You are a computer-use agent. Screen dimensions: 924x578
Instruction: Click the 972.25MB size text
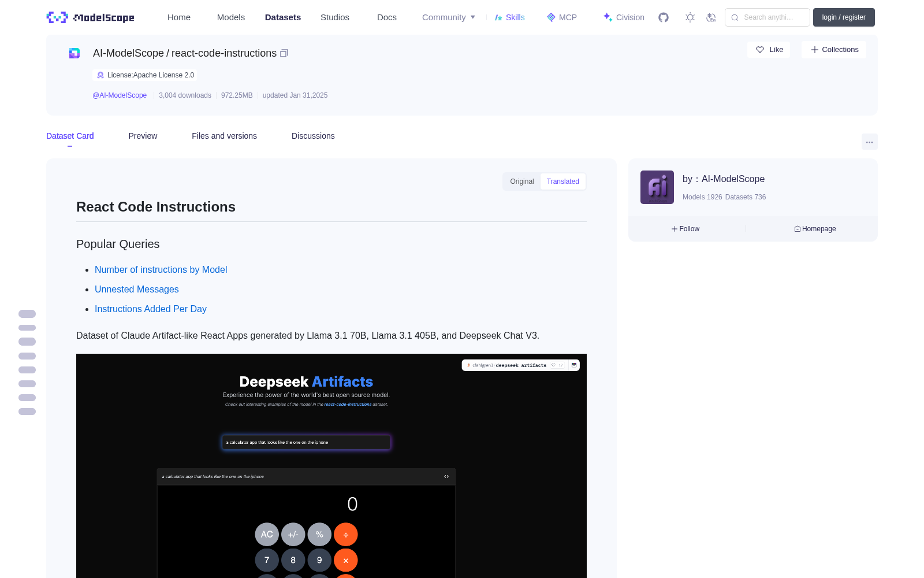tap(237, 95)
